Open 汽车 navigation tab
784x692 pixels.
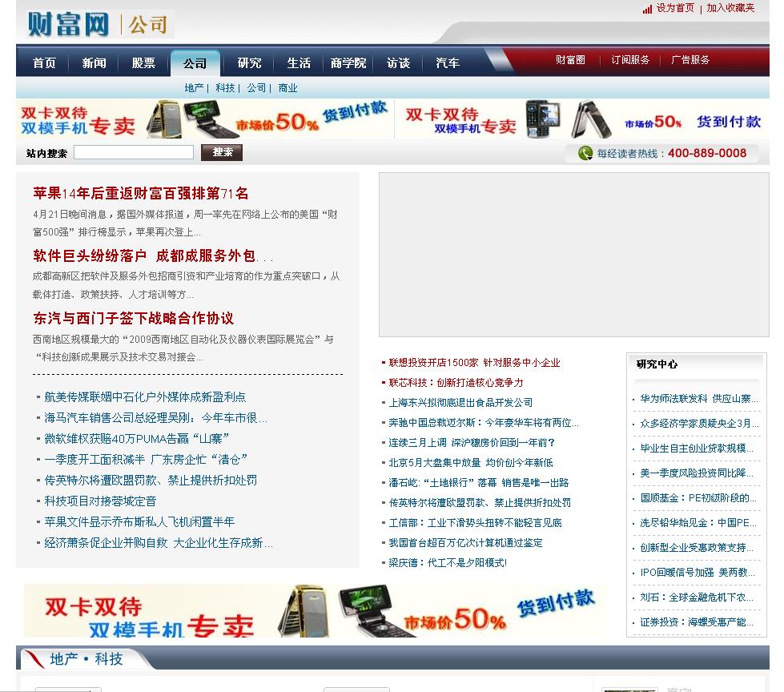[x=448, y=63]
